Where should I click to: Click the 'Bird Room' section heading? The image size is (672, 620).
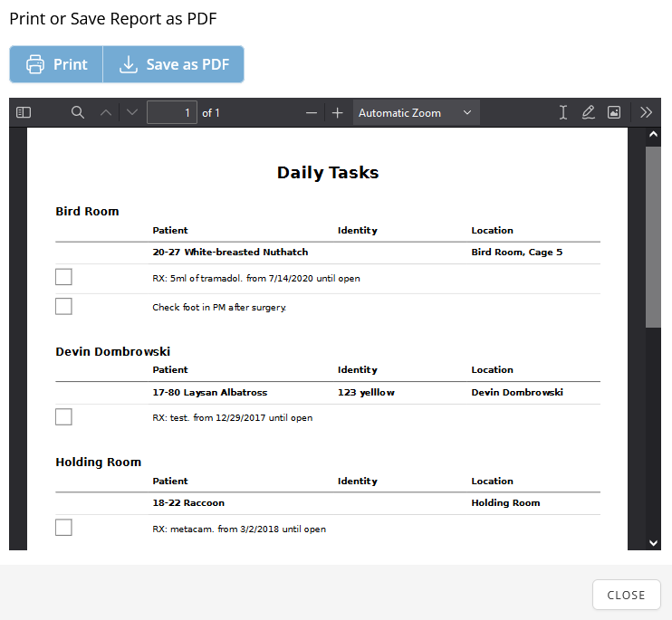pyautogui.click(x=88, y=212)
